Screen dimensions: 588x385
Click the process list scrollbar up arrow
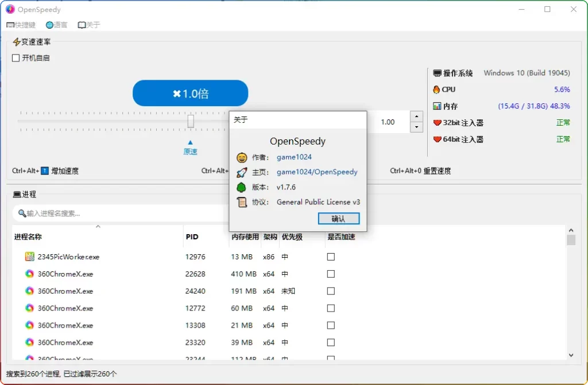tap(571, 230)
